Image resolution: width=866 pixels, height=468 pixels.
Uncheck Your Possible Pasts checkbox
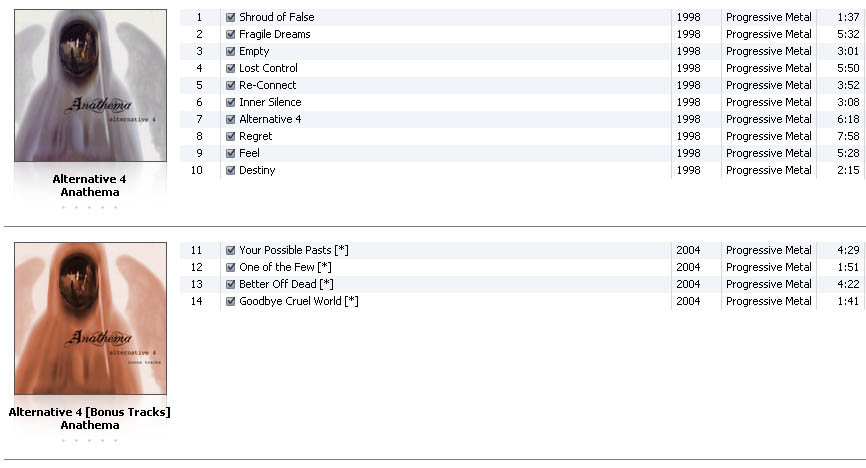pyautogui.click(x=231, y=250)
